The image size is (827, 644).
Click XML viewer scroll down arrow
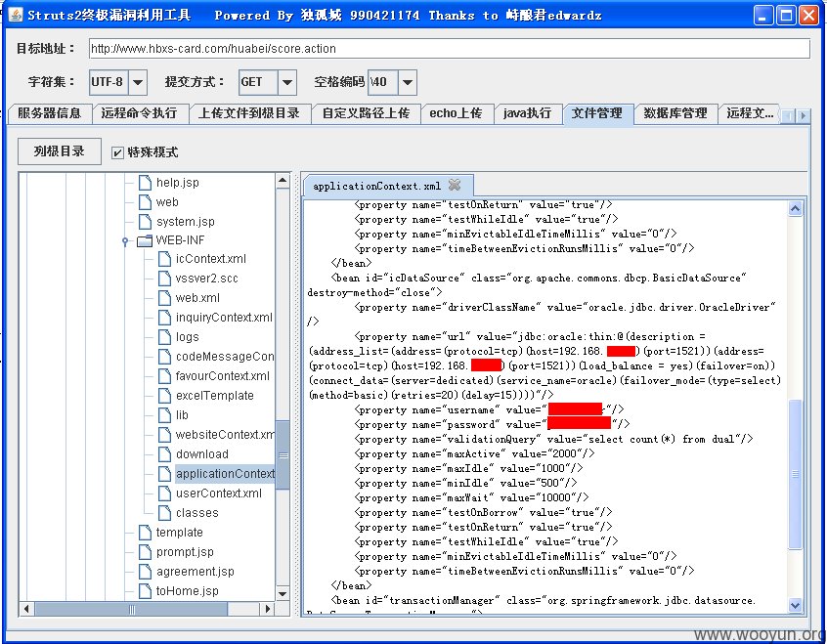[x=795, y=605]
